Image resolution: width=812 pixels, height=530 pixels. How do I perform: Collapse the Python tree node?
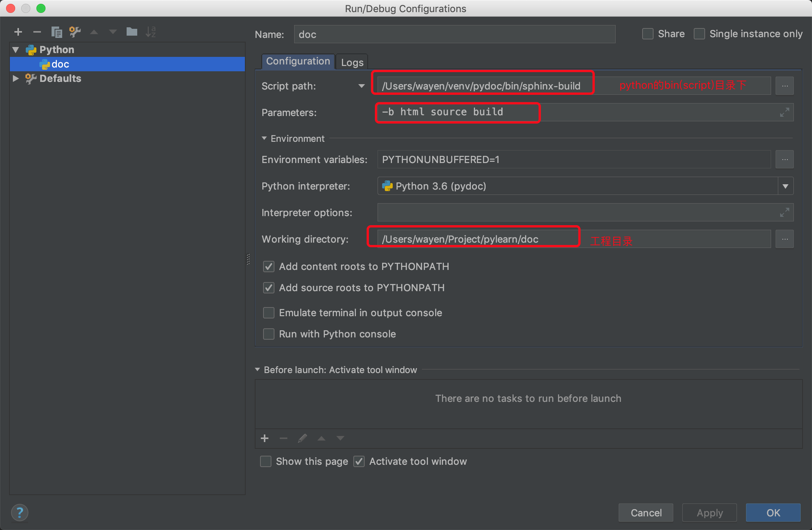point(16,50)
